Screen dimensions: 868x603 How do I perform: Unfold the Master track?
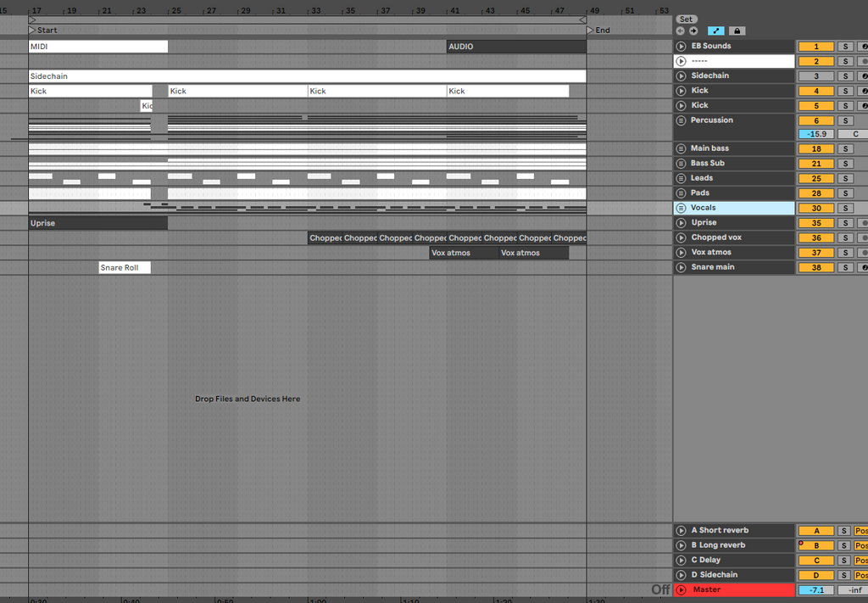point(682,590)
